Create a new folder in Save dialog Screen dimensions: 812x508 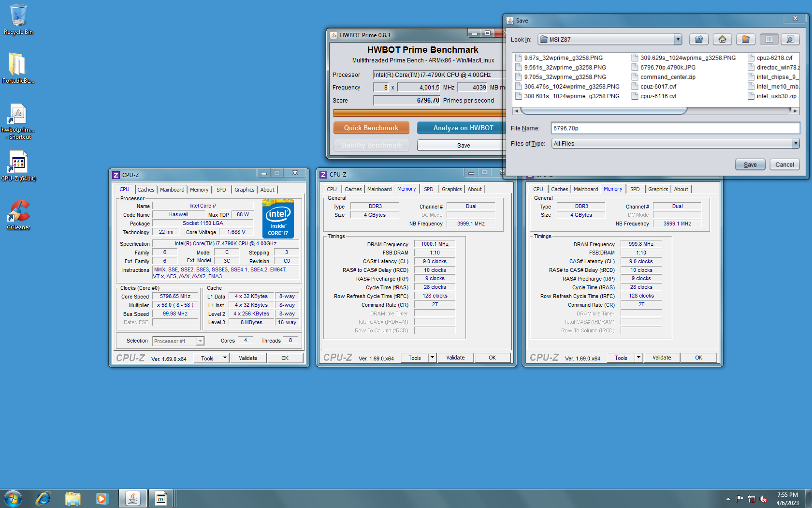click(745, 40)
